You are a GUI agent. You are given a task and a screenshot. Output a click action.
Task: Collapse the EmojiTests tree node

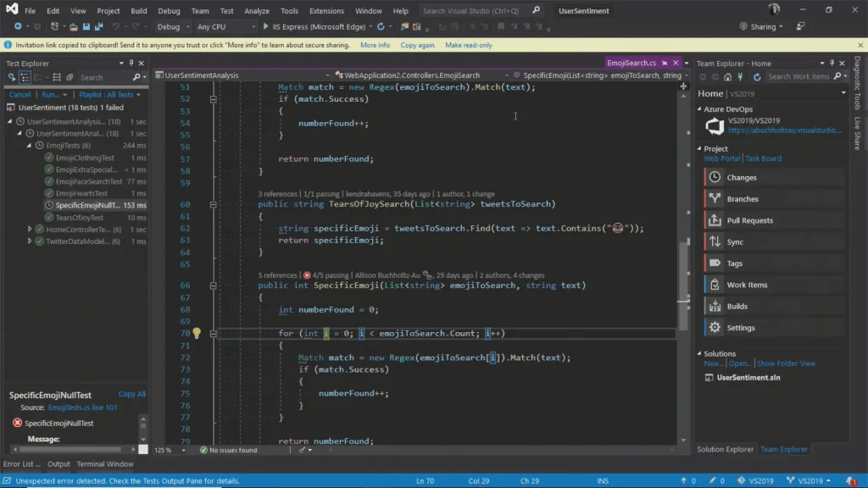click(30, 146)
